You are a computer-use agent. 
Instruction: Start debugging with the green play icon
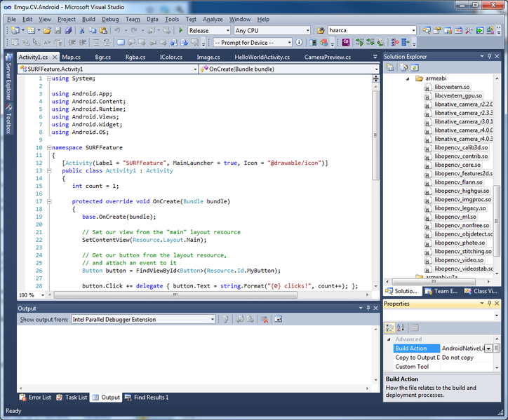[x=181, y=30]
